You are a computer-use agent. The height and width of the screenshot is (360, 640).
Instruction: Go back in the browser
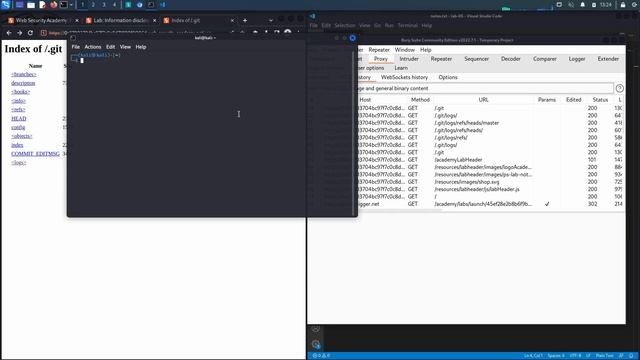click(x=9, y=33)
